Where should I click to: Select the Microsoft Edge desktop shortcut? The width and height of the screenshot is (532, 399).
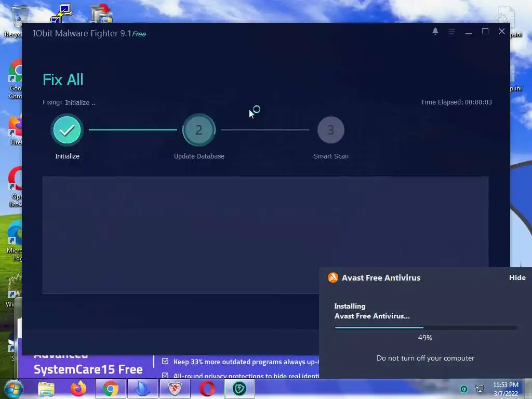pyautogui.click(x=14, y=241)
